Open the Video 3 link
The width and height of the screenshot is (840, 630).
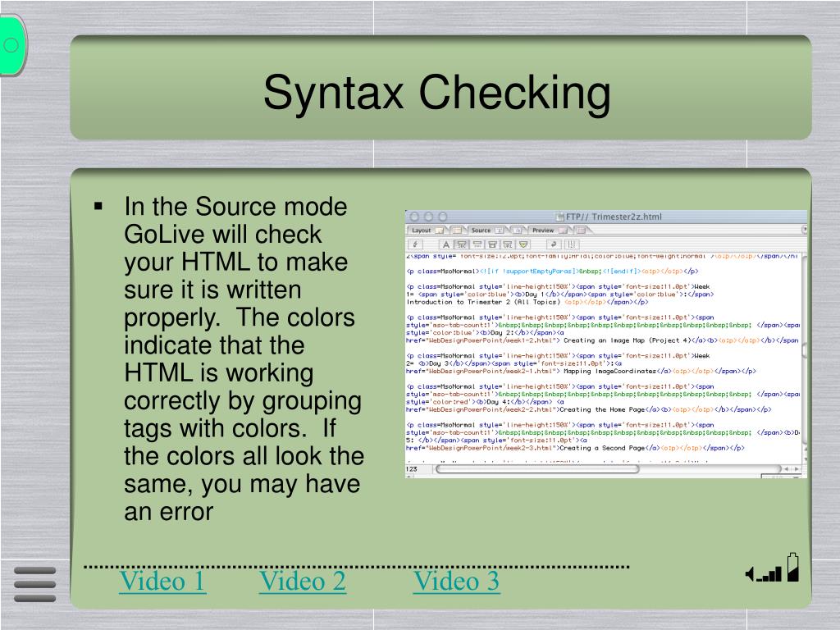(x=456, y=582)
